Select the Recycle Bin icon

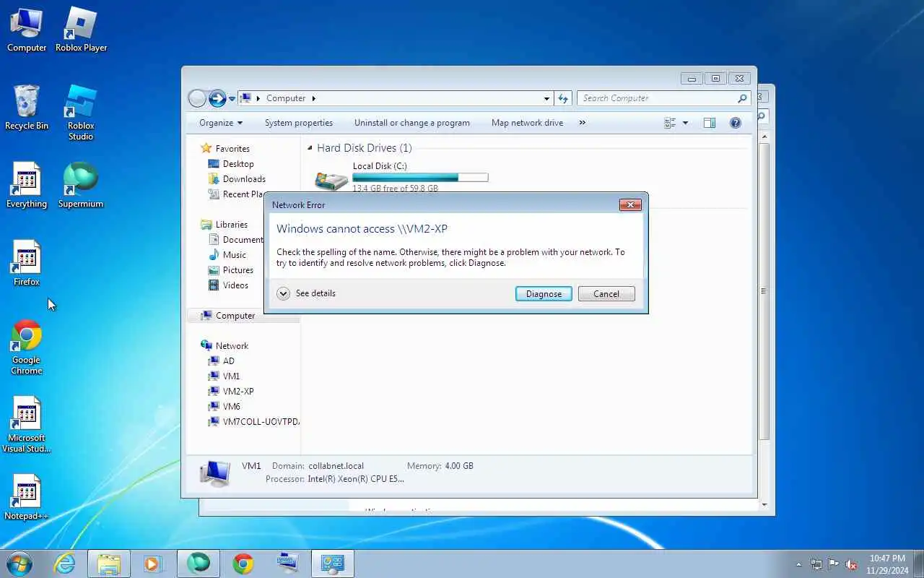pyautogui.click(x=27, y=108)
